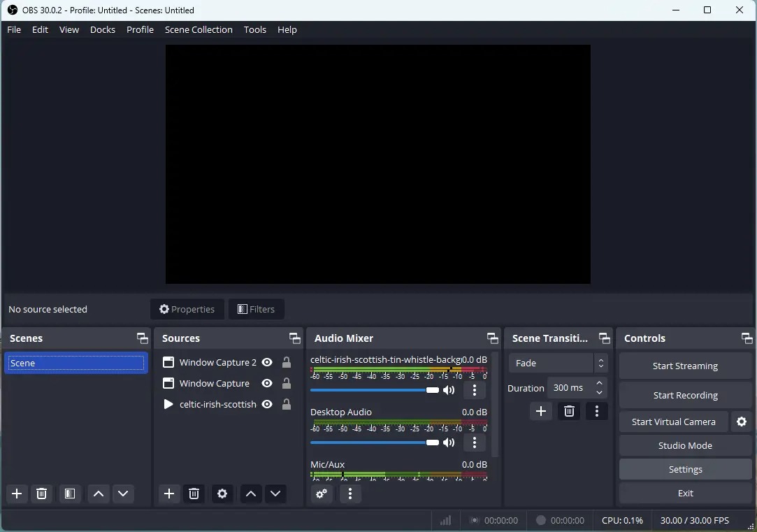757x532 pixels.
Task: Open the Fade transition dropdown
Action: coord(558,363)
